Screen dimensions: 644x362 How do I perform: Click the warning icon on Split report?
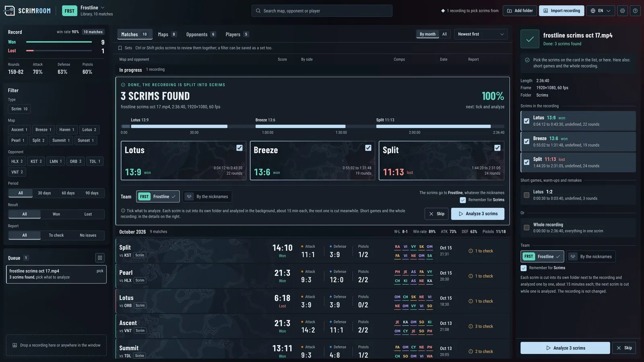point(471,251)
